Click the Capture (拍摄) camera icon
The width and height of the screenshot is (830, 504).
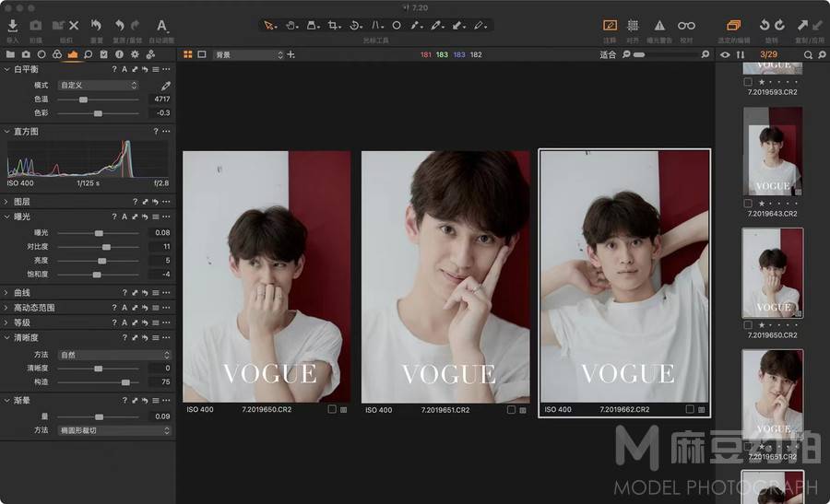(35, 26)
